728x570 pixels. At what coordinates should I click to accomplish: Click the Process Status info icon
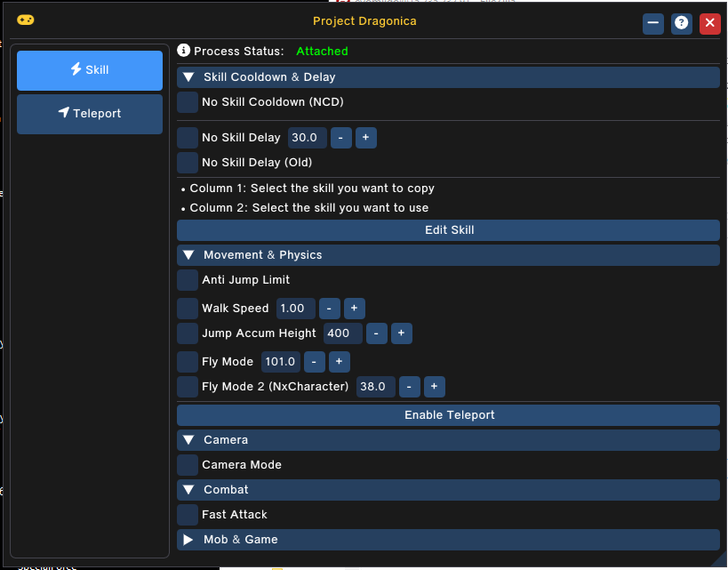point(183,50)
